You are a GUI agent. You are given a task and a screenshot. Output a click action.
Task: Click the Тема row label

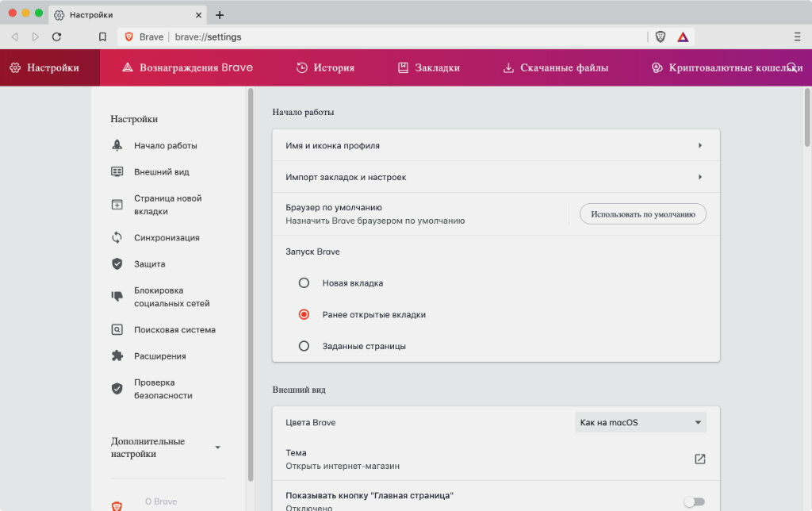pyautogui.click(x=296, y=452)
